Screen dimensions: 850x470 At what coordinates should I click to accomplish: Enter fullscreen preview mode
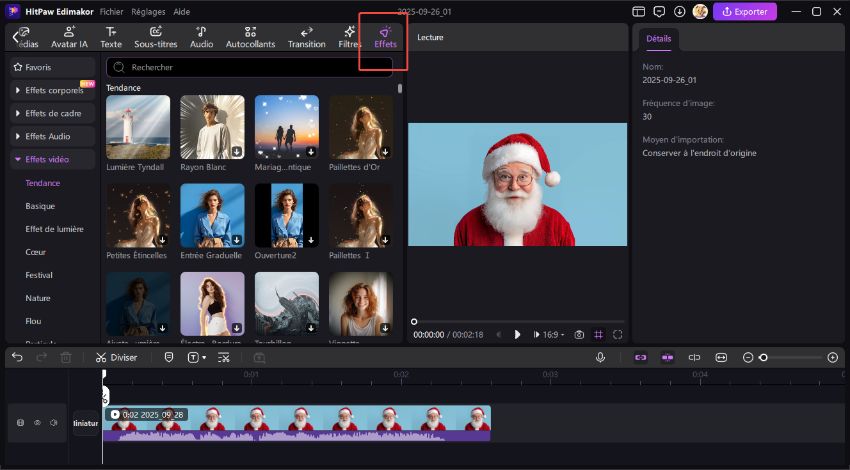point(617,335)
